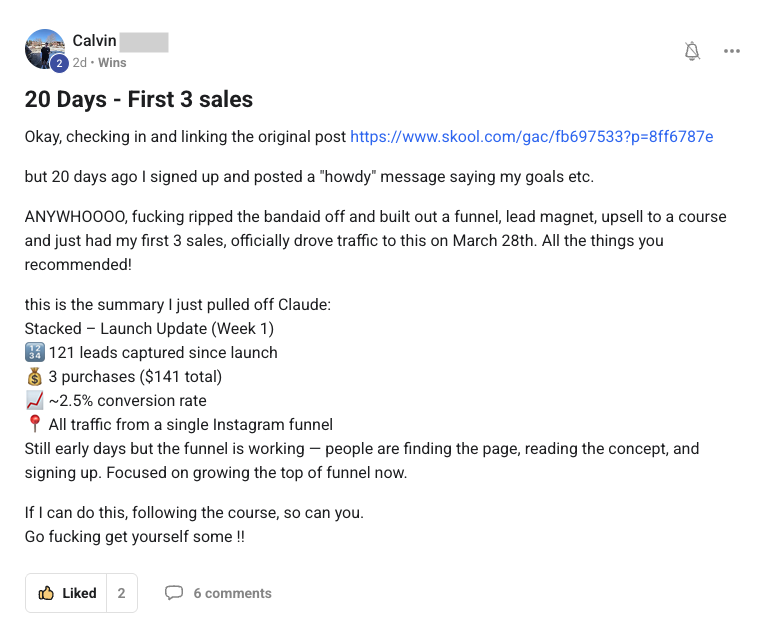The width and height of the screenshot is (776, 629).
Task: Open the three-dot post options menu
Action: coord(732,51)
